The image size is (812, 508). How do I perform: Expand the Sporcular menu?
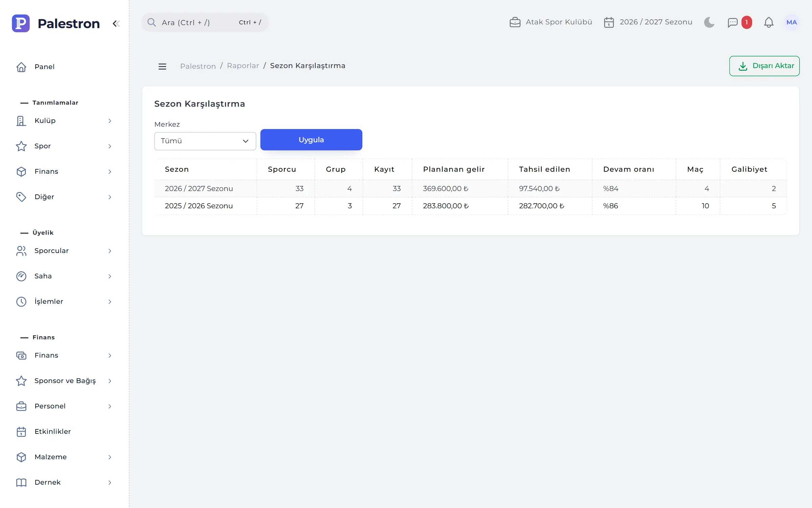tap(64, 251)
